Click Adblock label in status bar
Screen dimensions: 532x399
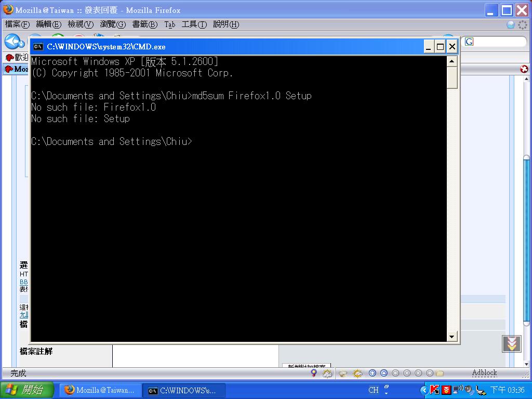pyautogui.click(x=484, y=373)
